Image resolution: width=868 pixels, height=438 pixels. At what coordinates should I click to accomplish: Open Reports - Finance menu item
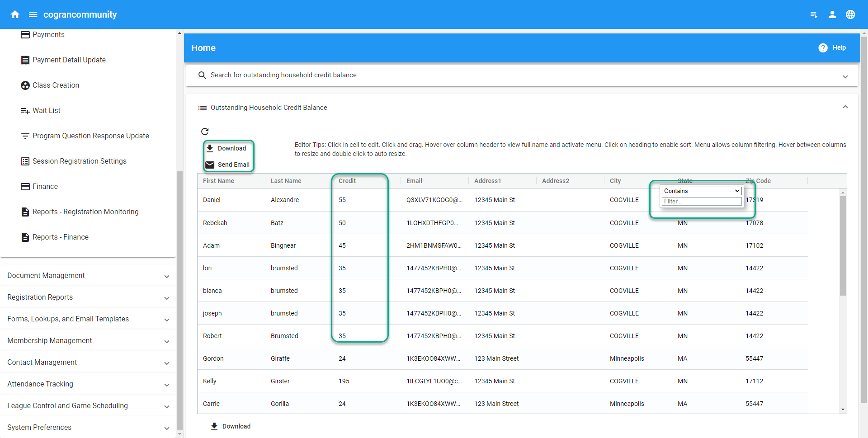(x=61, y=237)
